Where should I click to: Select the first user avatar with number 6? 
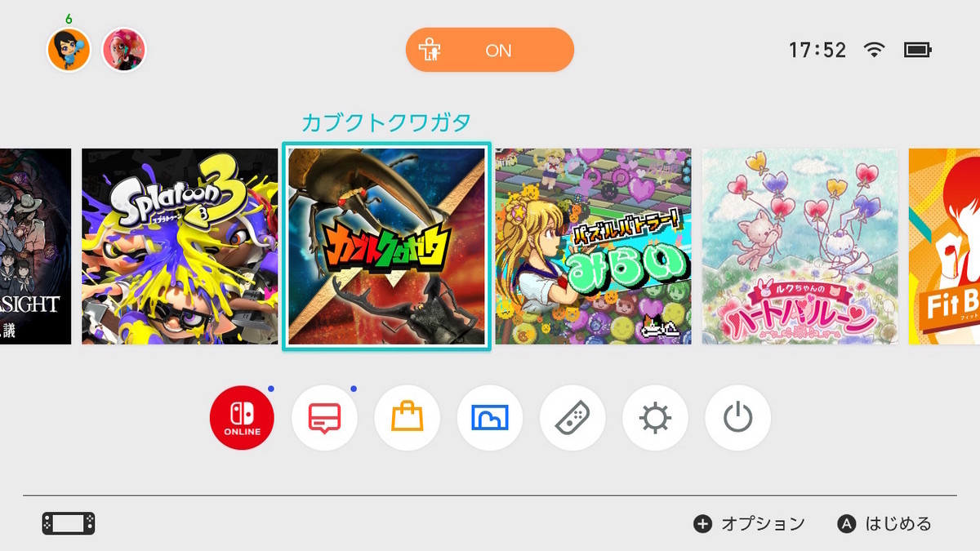pyautogui.click(x=69, y=50)
